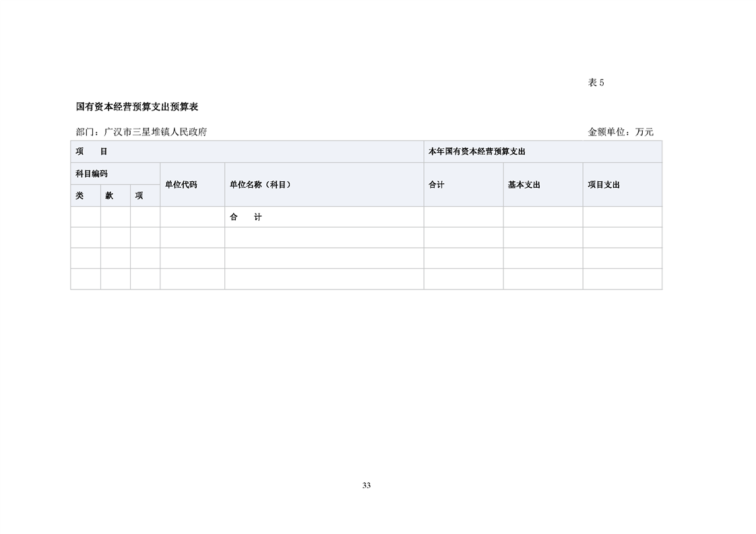Click the page number 33
Viewport: 756px width, 534px height.
point(367,486)
